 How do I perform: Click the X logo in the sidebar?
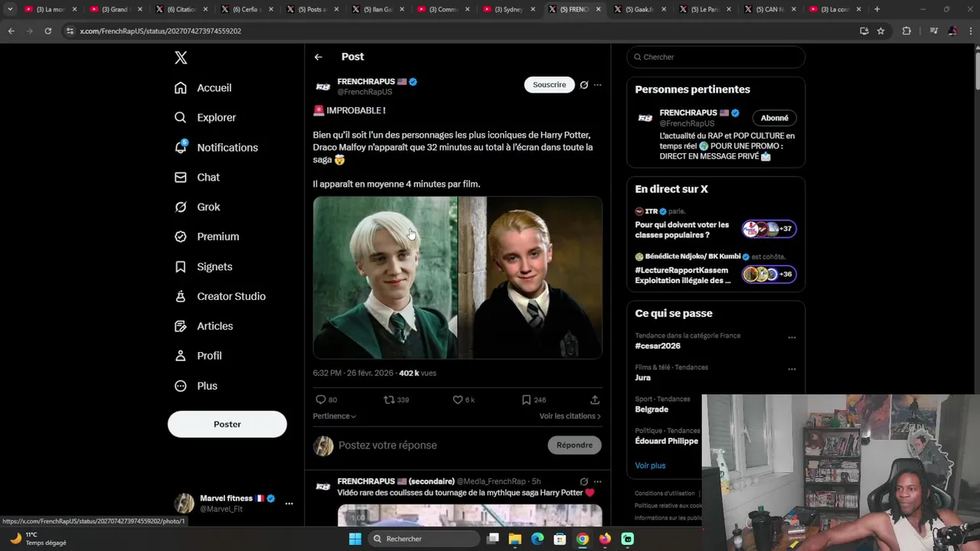click(181, 57)
